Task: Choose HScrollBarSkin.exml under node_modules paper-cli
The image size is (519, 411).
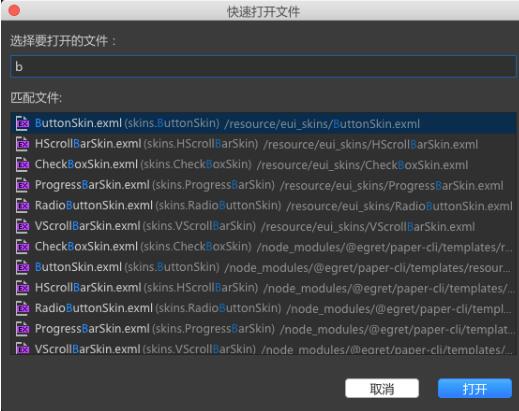Action: coord(263,288)
